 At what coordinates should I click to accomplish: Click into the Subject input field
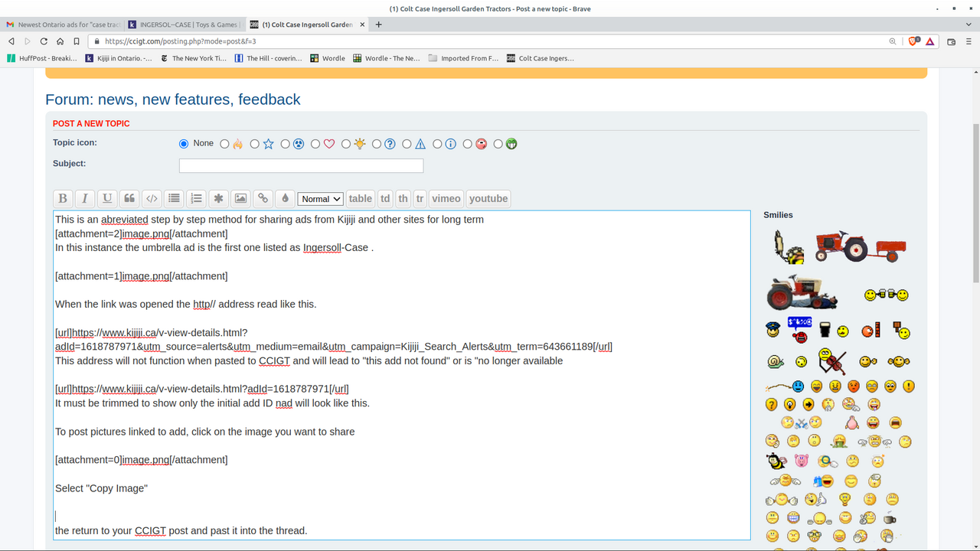[x=301, y=165]
